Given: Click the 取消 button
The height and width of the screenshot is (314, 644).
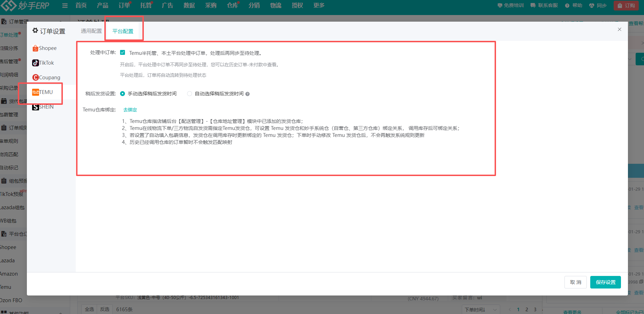Looking at the screenshot, I should (x=576, y=282).
